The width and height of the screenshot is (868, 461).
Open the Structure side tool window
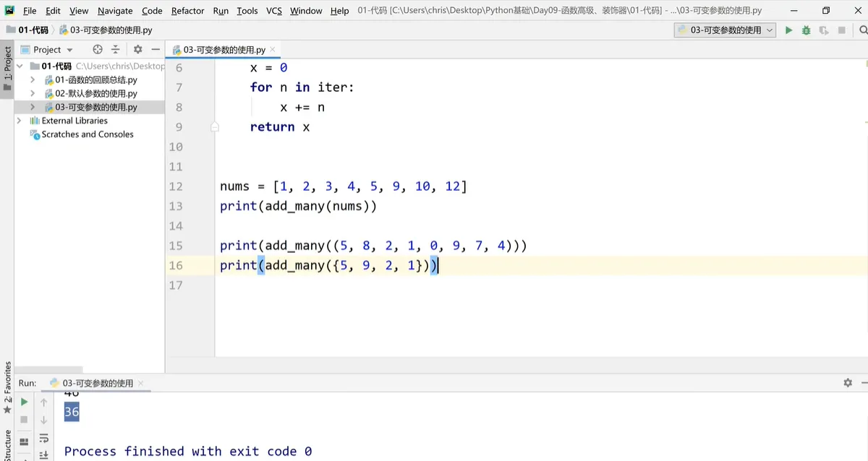coord(7,444)
